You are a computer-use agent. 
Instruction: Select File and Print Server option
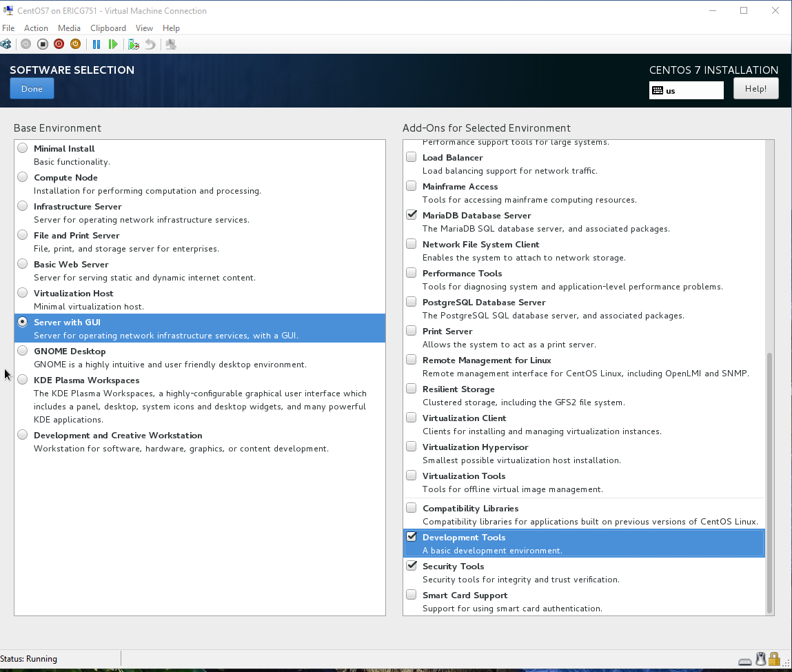click(x=23, y=235)
